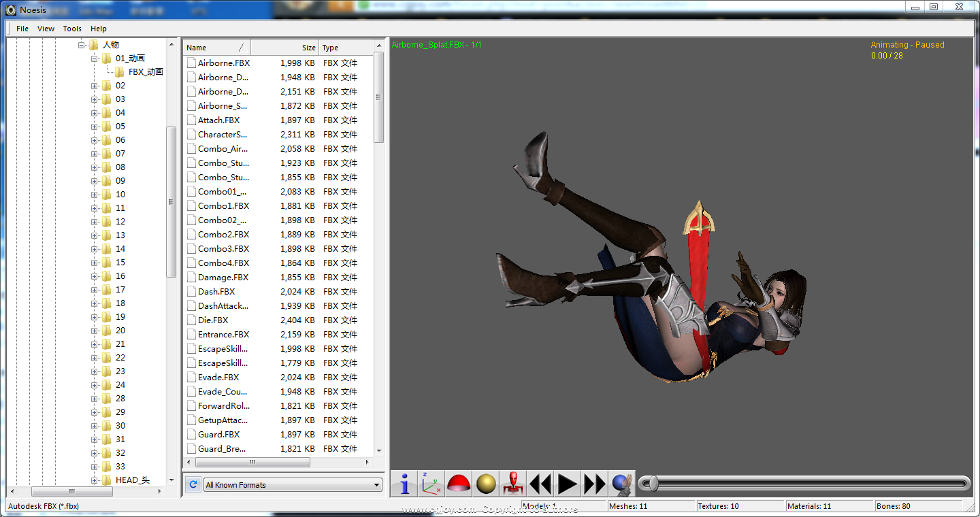Select Evade.FBX in the file list
Screen dimensions: 980x517
click(218, 377)
